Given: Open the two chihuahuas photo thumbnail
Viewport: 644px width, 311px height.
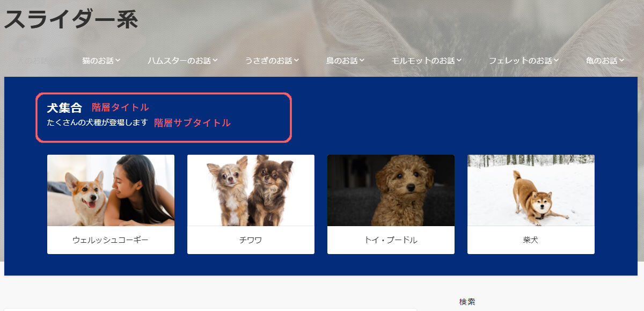Looking at the screenshot, I should tap(251, 190).
